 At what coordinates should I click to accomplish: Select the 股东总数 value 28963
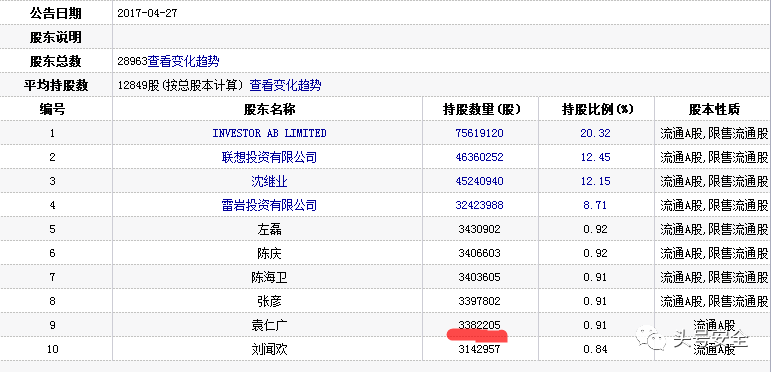coord(133,62)
